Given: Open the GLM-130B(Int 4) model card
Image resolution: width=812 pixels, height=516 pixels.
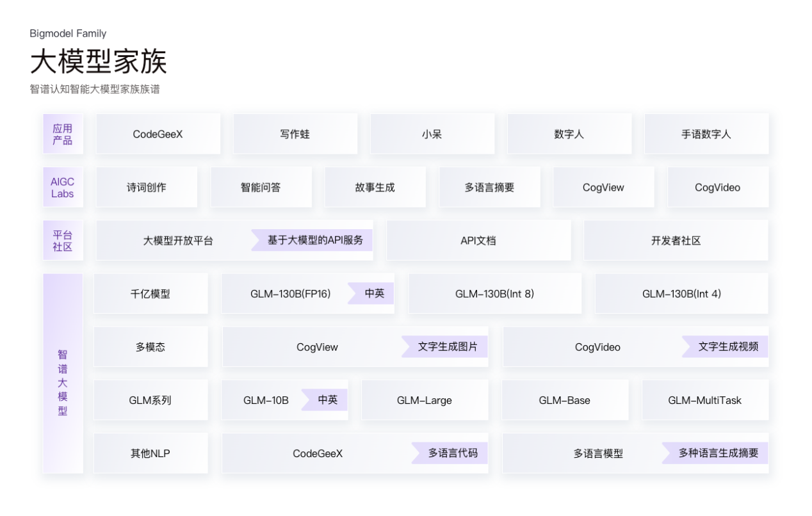Looking at the screenshot, I should point(682,294).
